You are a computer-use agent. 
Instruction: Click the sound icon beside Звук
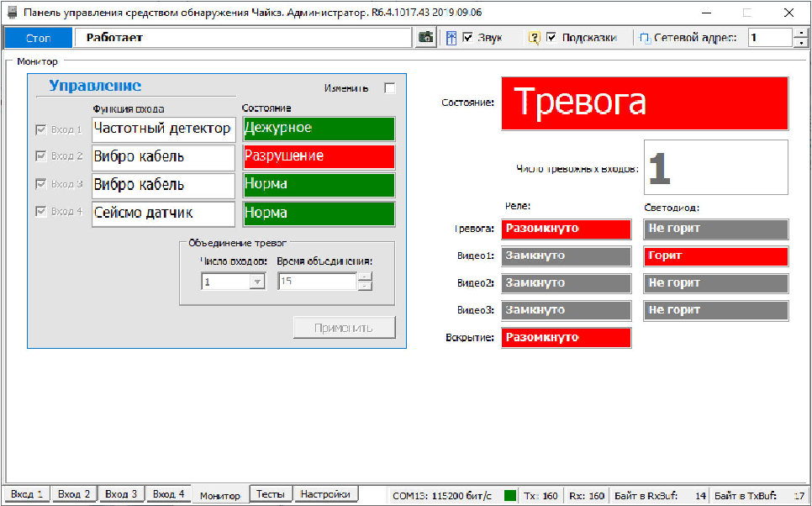(451, 38)
